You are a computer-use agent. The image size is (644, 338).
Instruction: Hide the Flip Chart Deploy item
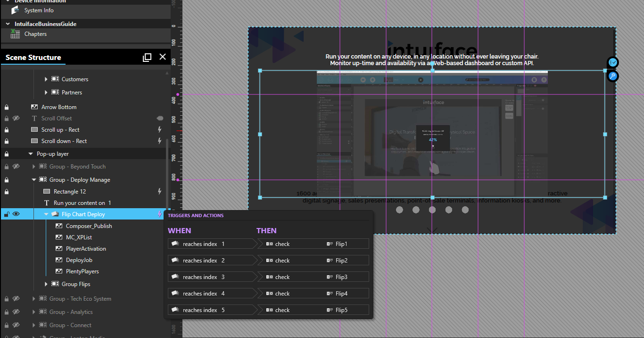click(16, 214)
